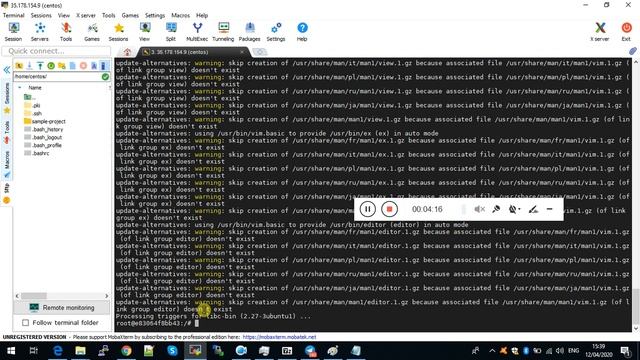Minimize the recorder toolbar

coord(549,209)
